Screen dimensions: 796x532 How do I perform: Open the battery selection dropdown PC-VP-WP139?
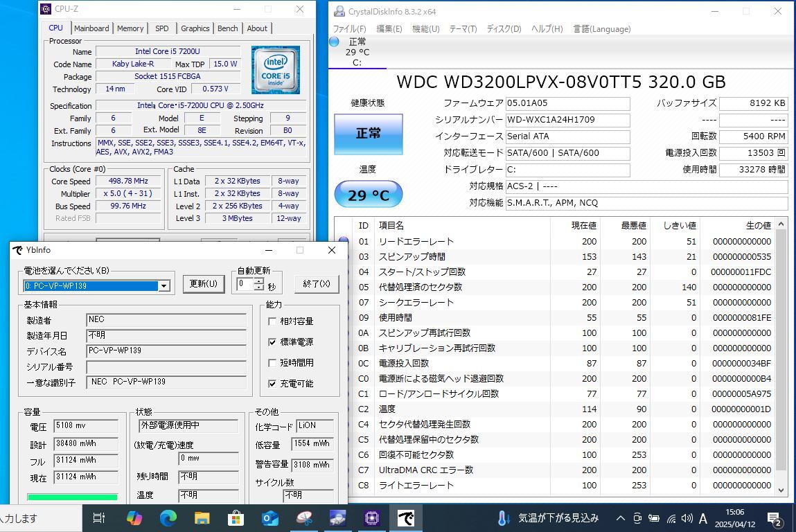[x=163, y=286]
